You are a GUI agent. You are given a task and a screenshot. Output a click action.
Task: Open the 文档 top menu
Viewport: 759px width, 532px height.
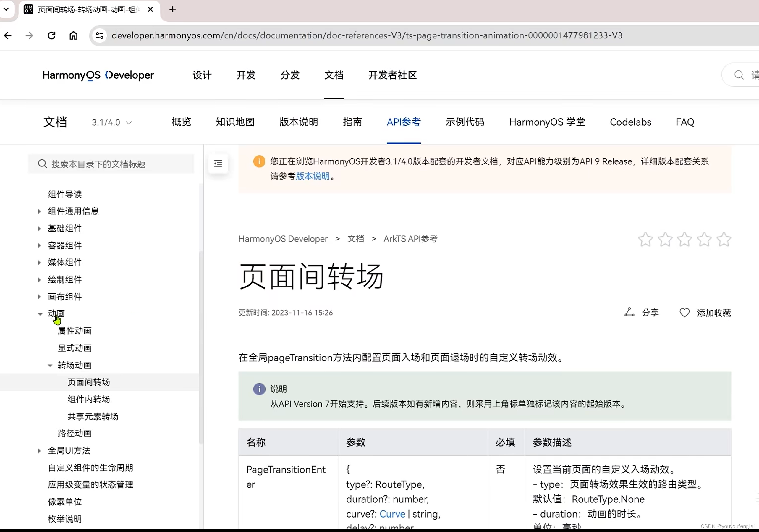click(334, 75)
